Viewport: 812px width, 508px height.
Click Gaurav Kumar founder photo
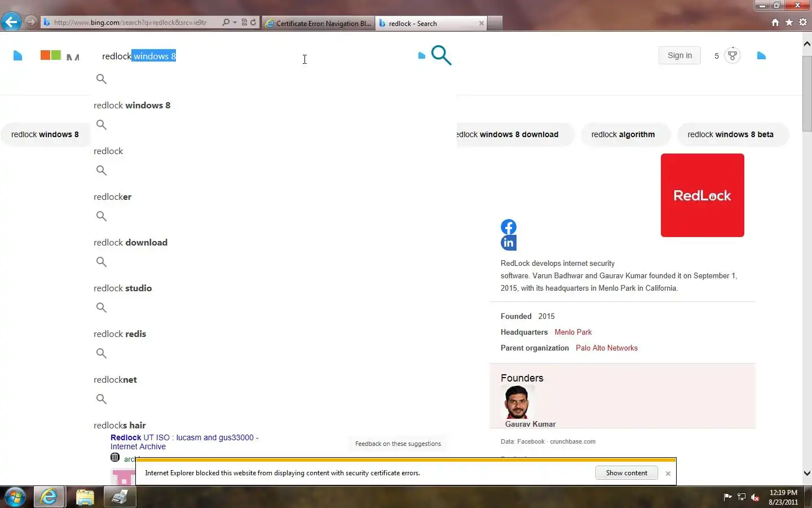coord(517,402)
